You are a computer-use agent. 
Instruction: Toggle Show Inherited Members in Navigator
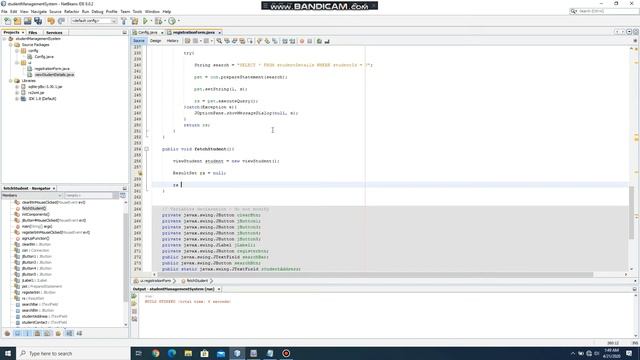[x=7, y=333]
